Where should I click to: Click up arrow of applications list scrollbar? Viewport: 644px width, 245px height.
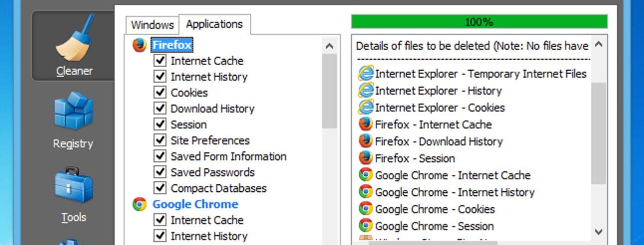329,46
